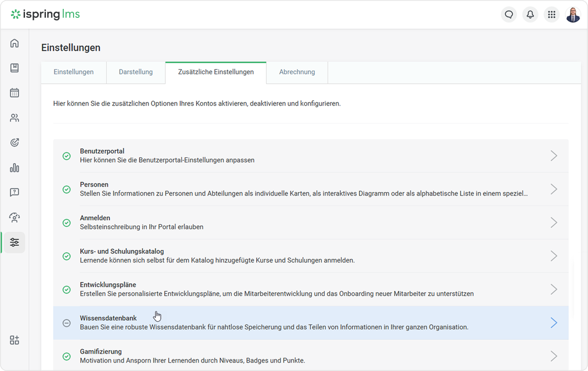The width and height of the screenshot is (588, 371).
Task: Click the Einstellungen page heading
Action: pos(71,48)
